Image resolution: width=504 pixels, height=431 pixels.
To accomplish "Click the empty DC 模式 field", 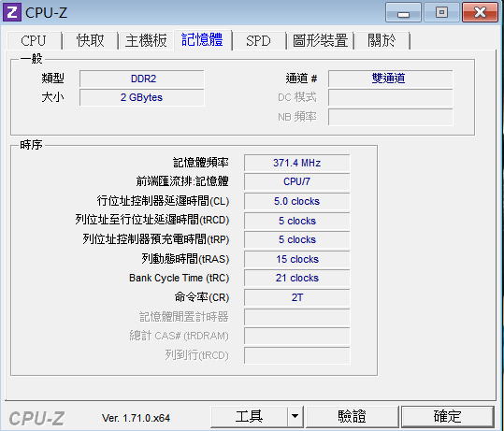I will pyautogui.click(x=390, y=97).
